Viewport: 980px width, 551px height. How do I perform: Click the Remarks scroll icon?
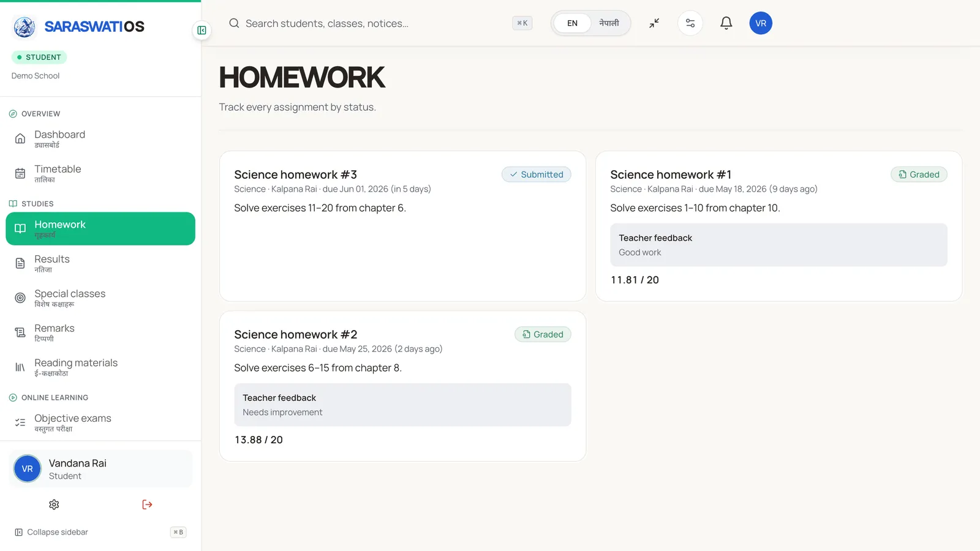click(x=20, y=332)
